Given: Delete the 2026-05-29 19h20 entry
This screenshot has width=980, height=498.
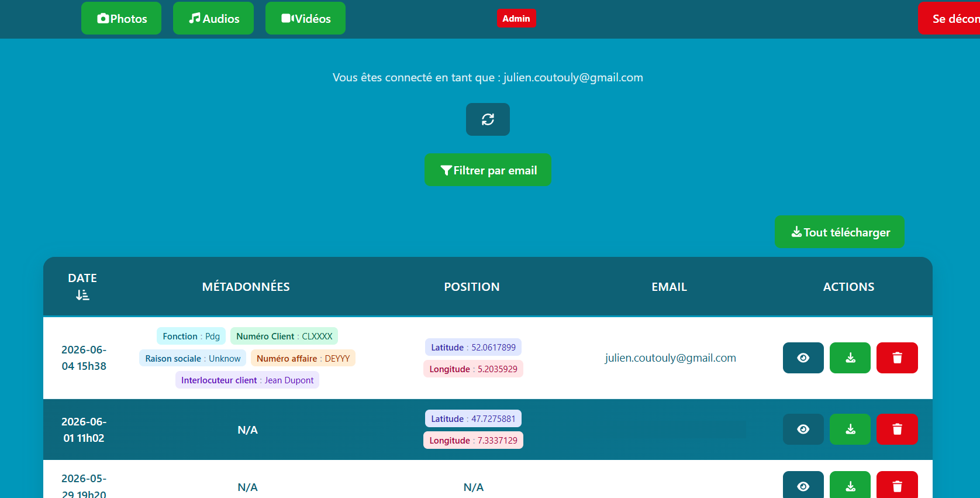Looking at the screenshot, I should (x=897, y=485).
